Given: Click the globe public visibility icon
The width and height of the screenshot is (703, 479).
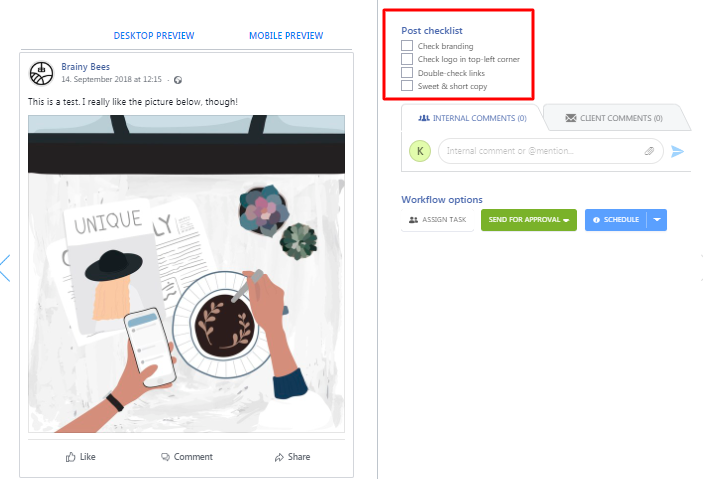Looking at the screenshot, I should [x=178, y=80].
